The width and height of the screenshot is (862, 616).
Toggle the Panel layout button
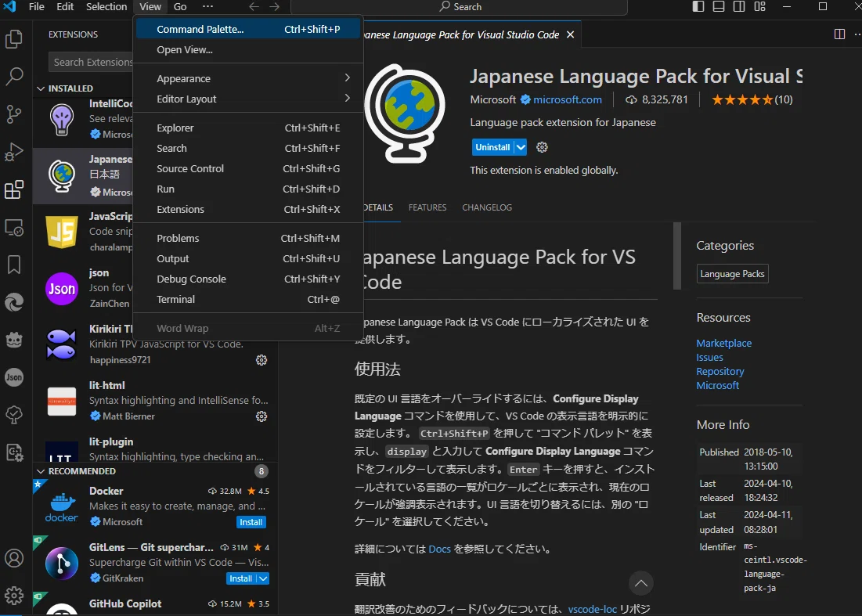tap(719, 6)
